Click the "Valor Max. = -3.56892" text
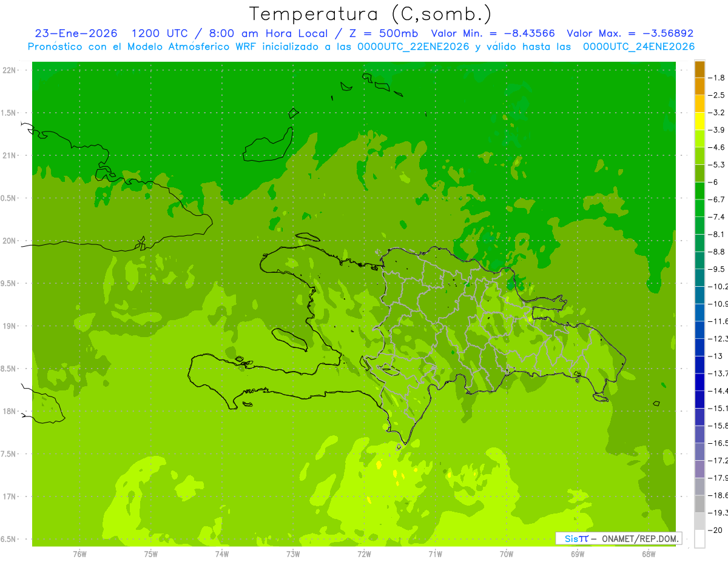Viewport: 728px width, 562px height. (630, 33)
